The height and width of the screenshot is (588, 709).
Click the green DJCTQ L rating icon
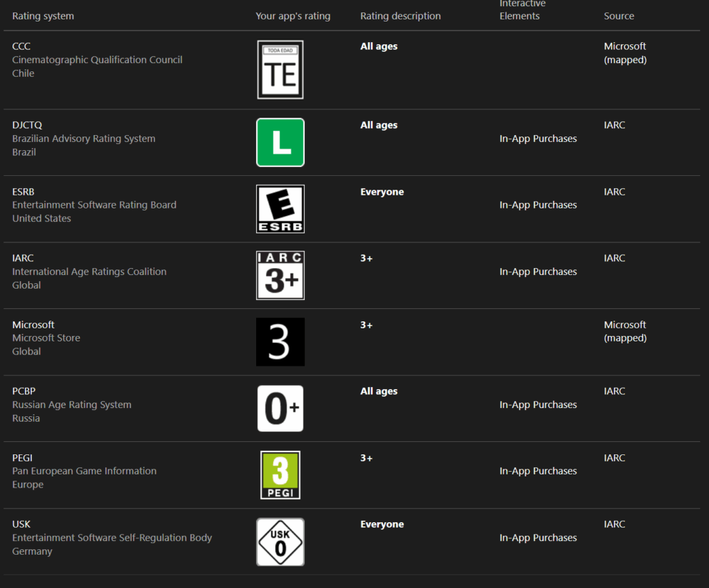pos(280,143)
